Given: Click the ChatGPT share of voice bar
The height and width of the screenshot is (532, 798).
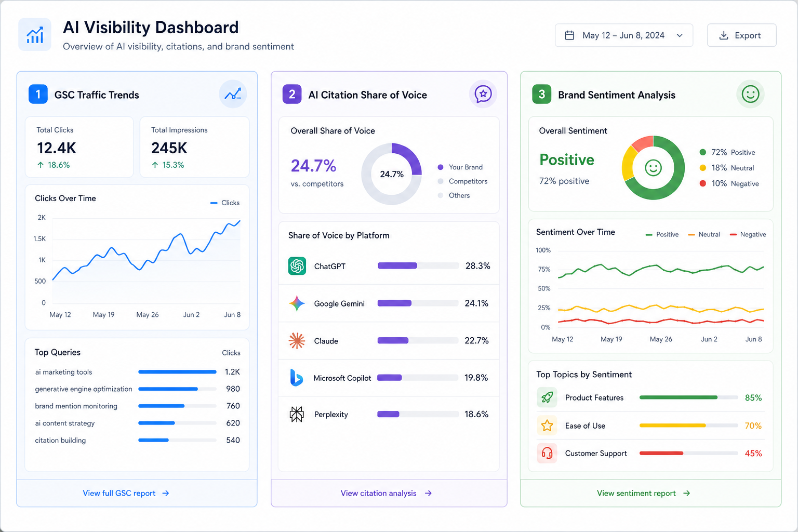Looking at the screenshot, I should click(418, 266).
